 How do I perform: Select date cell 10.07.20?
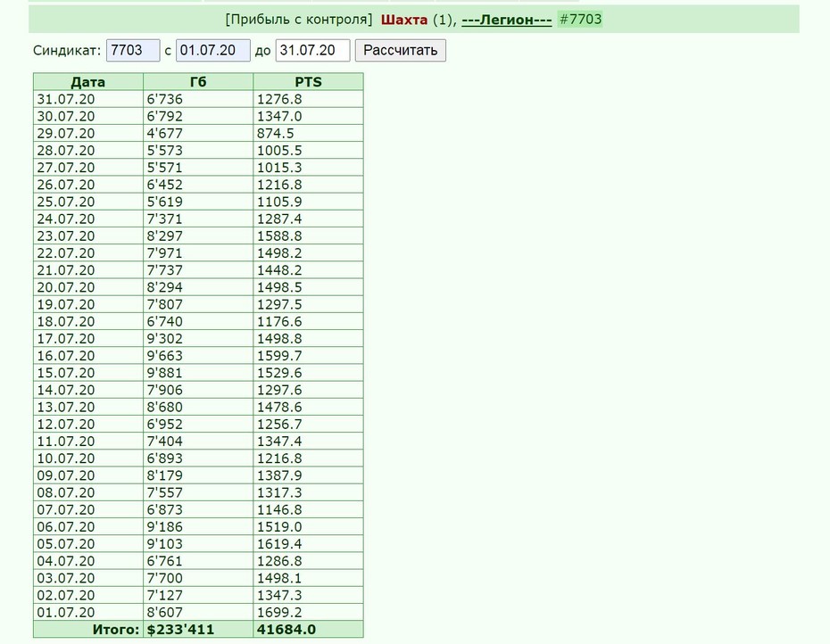66,458
